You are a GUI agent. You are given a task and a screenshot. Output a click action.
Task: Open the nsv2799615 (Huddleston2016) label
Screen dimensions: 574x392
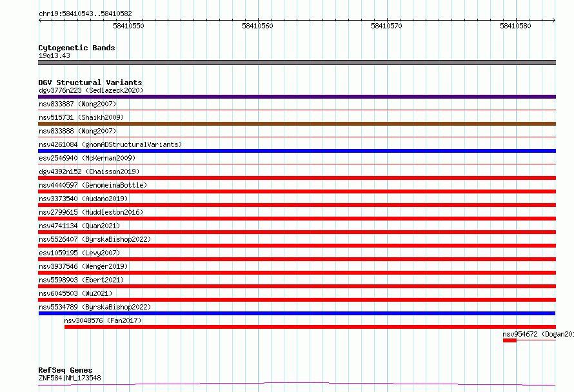tap(91, 212)
